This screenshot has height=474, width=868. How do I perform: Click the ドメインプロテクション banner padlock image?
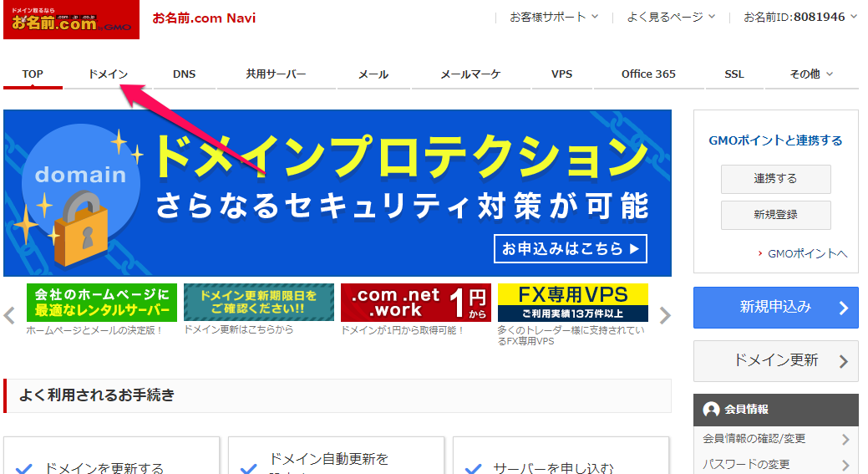pyautogui.click(x=79, y=229)
